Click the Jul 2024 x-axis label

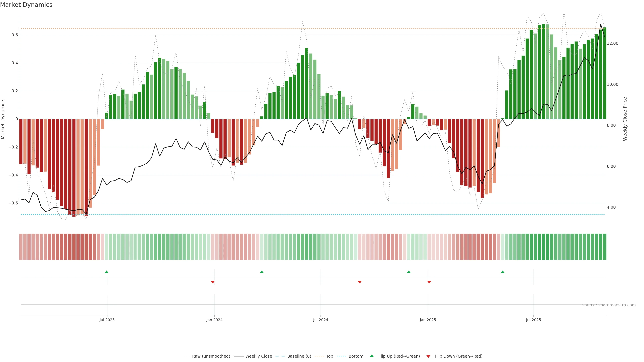pyautogui.click(x=320, y=320)
